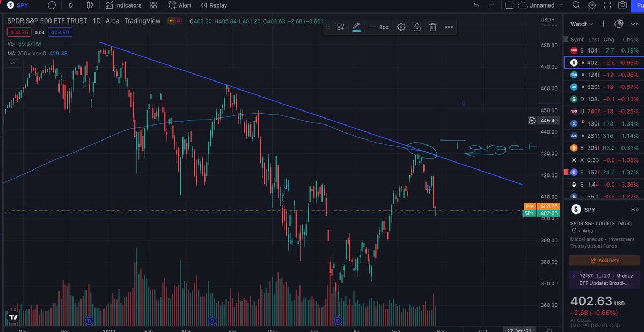This screenshot has width=644, height=332.
Task: Select the 500 index row with 0.19%
Action: coord(604,50)
